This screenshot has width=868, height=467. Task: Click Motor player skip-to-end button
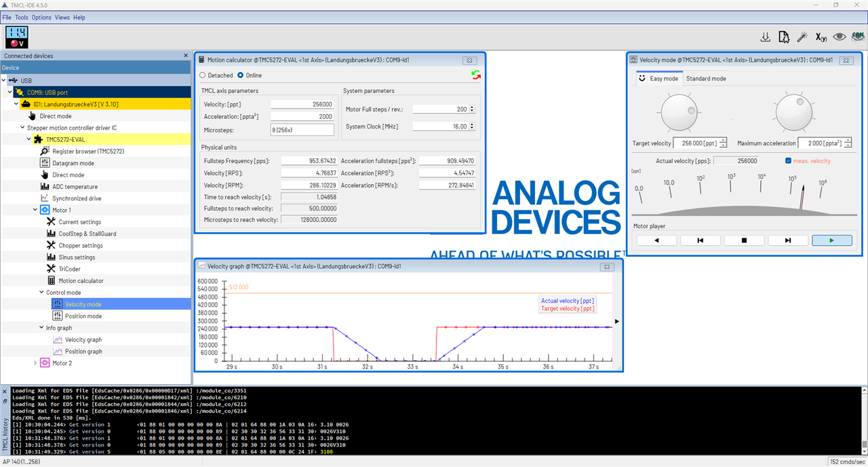pos(788,240)
